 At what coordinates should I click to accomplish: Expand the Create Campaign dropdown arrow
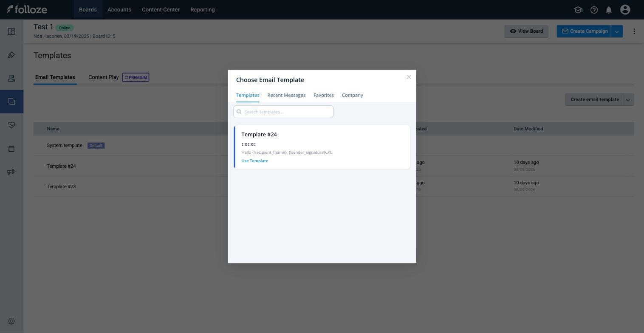pos(617,31)
